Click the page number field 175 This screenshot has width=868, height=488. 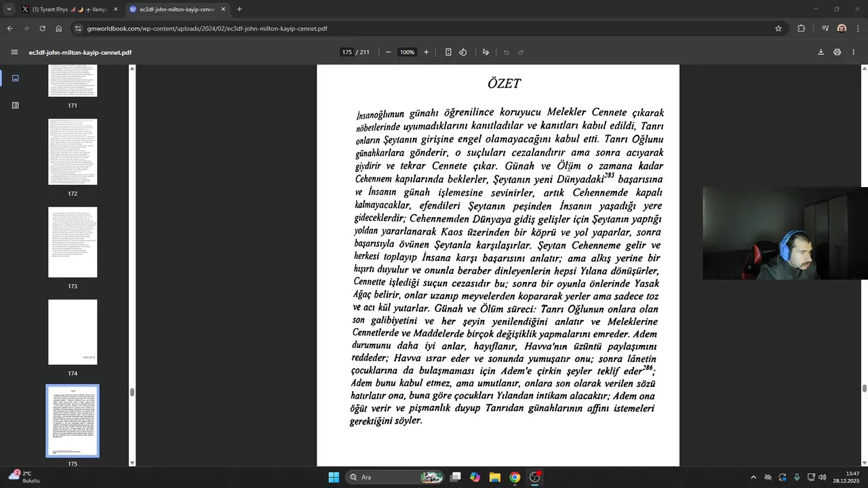347,52
